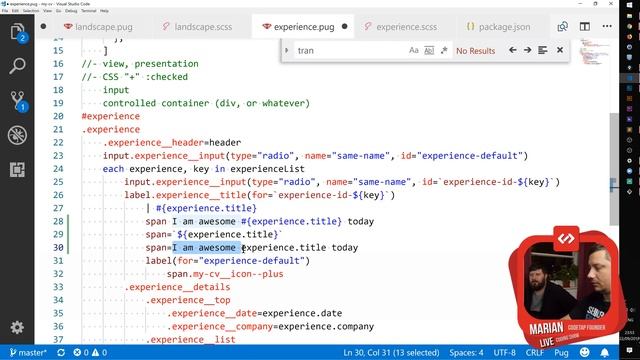Change indentation via Spaces: 4
Image resolution: width=640 pixels, height=360 pixels.
pyautogui.click(x=466, y=352)
